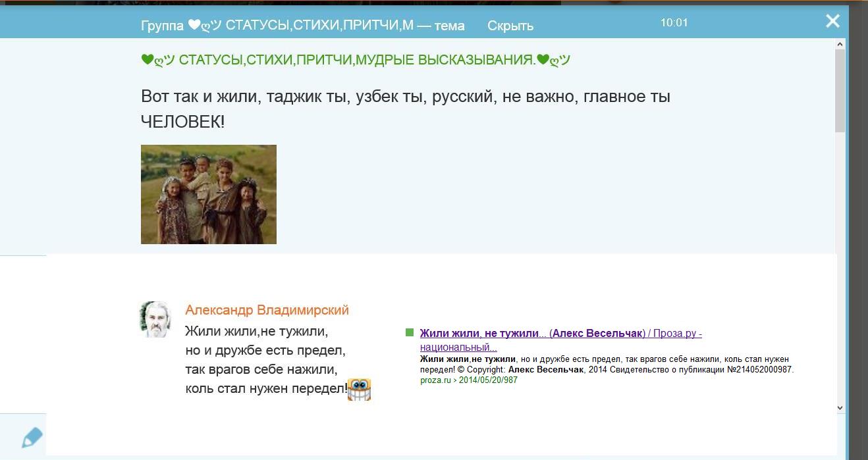
Task: Click the comment line "Жили жили,не тужили,"
Action: [256, 330]
